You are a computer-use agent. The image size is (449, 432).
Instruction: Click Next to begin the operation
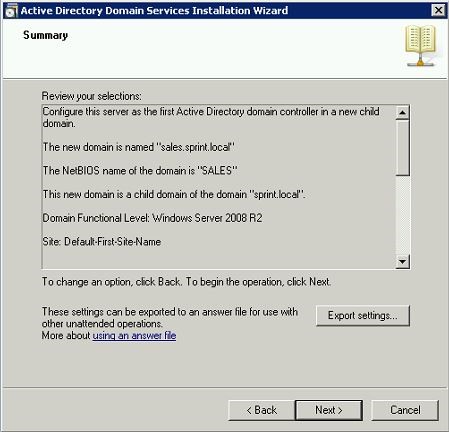[329, 410]
